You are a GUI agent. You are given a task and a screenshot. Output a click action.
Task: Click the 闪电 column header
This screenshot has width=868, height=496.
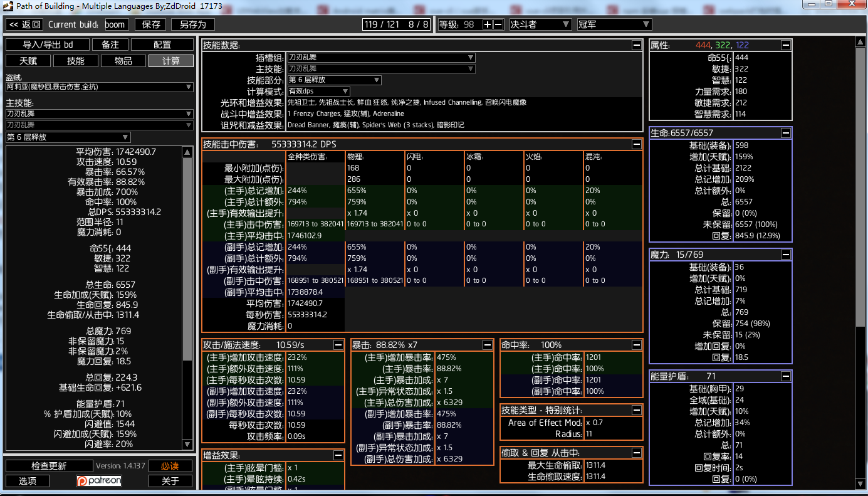pos(416,157)
